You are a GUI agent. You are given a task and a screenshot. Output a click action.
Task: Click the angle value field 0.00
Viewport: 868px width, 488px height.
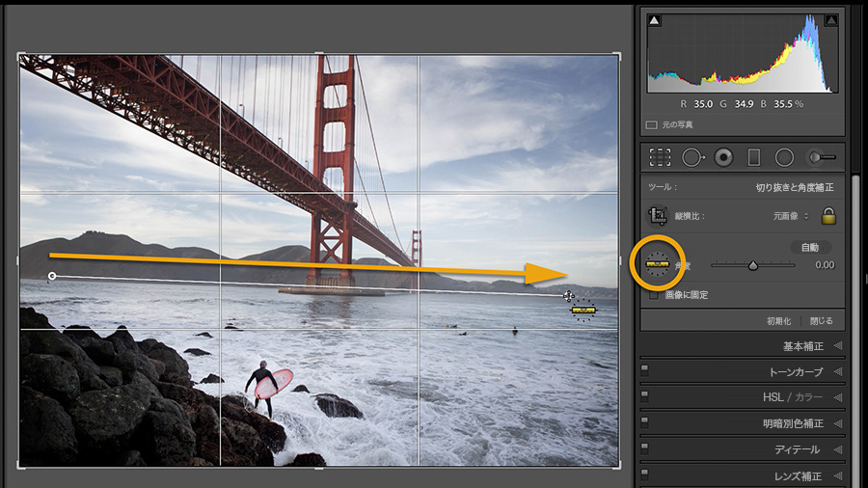(825, 265)
